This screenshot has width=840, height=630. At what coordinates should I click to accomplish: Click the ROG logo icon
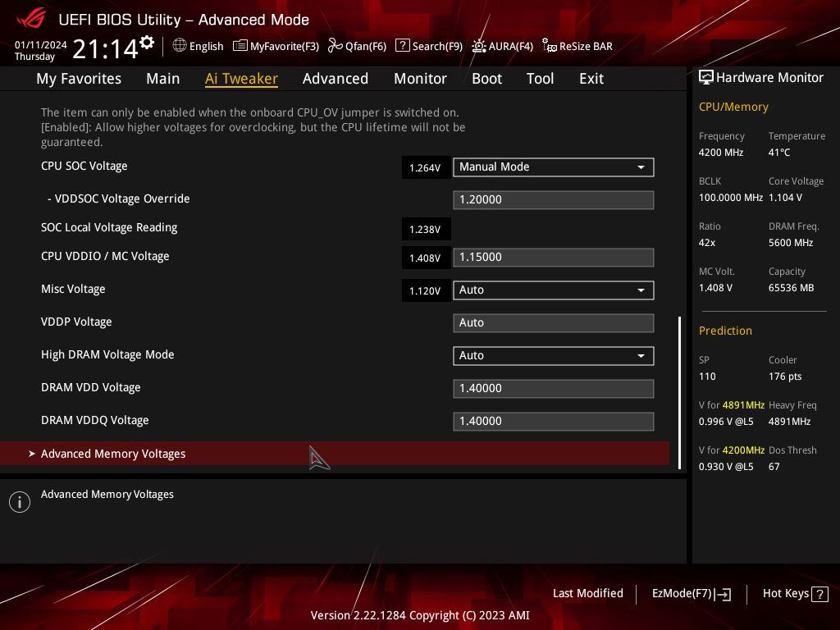coord(32,20)
